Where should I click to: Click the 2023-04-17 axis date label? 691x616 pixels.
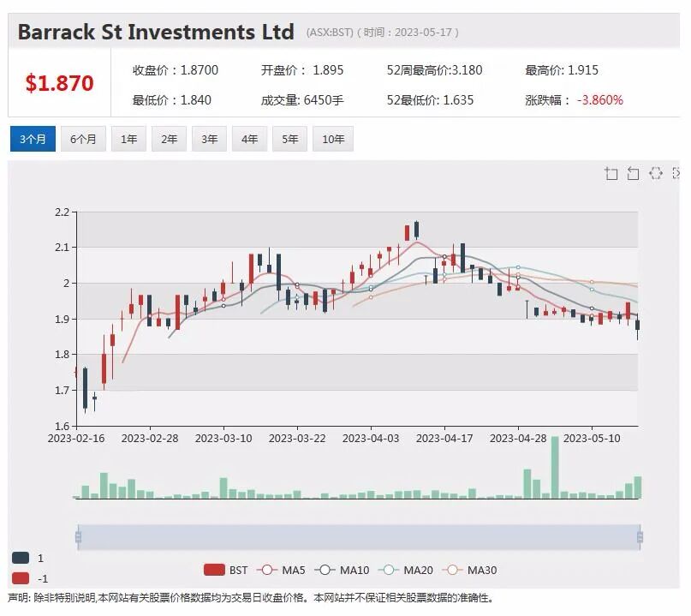click(444, 439)
